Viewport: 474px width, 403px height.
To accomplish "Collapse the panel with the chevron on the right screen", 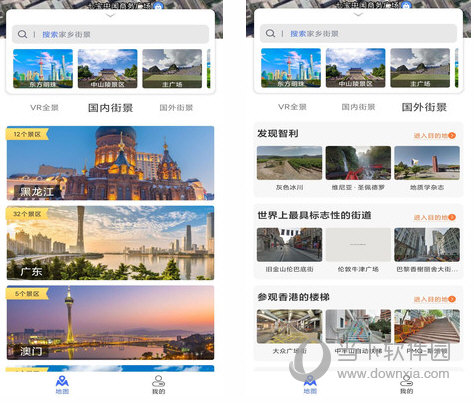I will [358, 15].
